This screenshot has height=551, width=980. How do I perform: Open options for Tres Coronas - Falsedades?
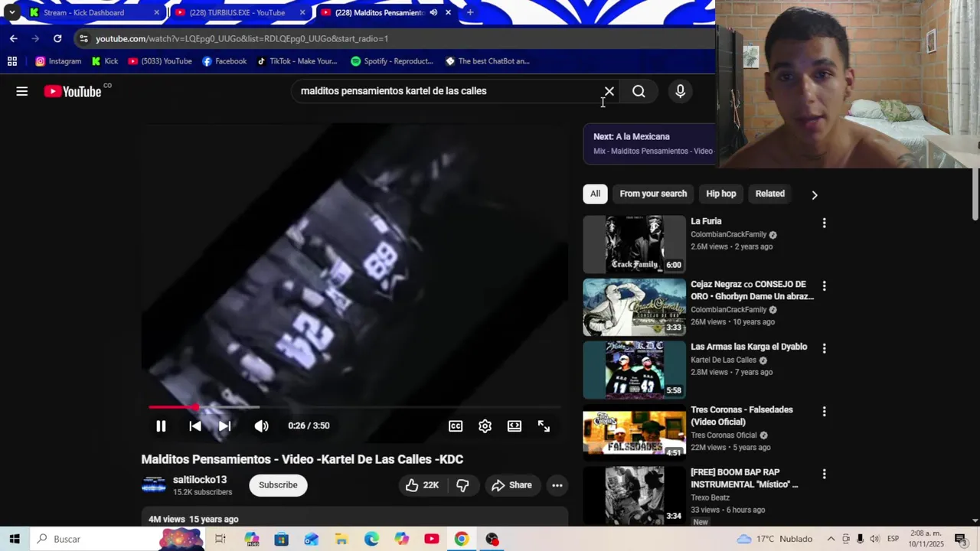[824, 411]
